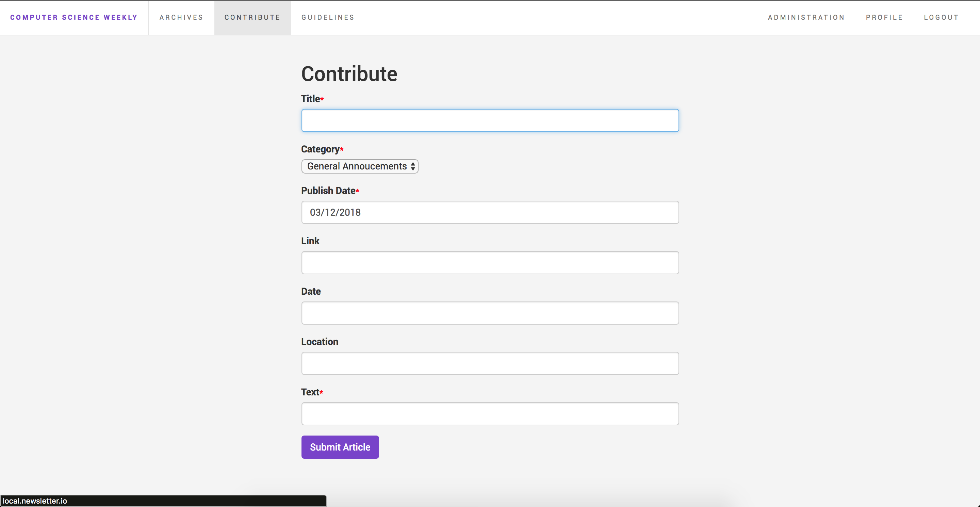Click the Category dropdown arrows icon

(x=413, y=166)
